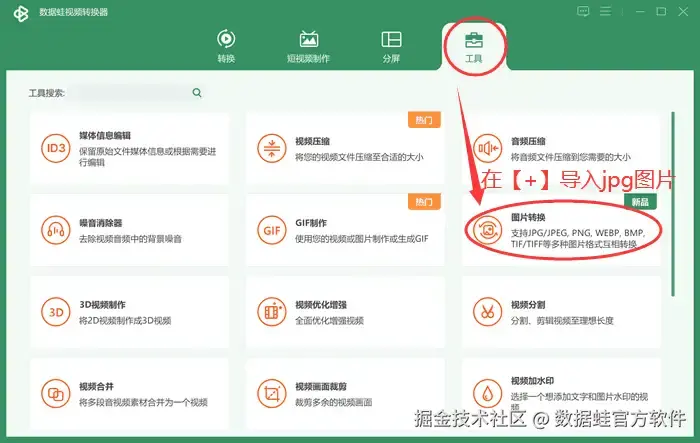The height and width of the screenshot is (443, 700).
Task: Click the 视频分割 title text
Action: point(528,305)
